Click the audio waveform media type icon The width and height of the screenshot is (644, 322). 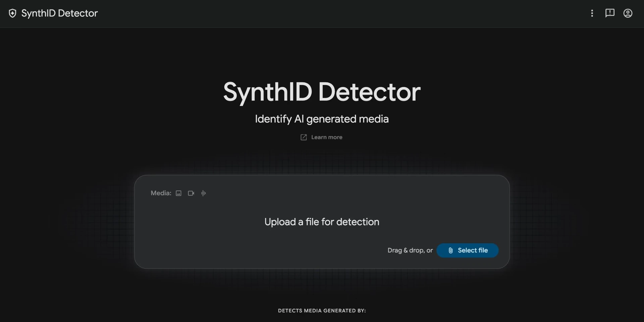[204, 193]
